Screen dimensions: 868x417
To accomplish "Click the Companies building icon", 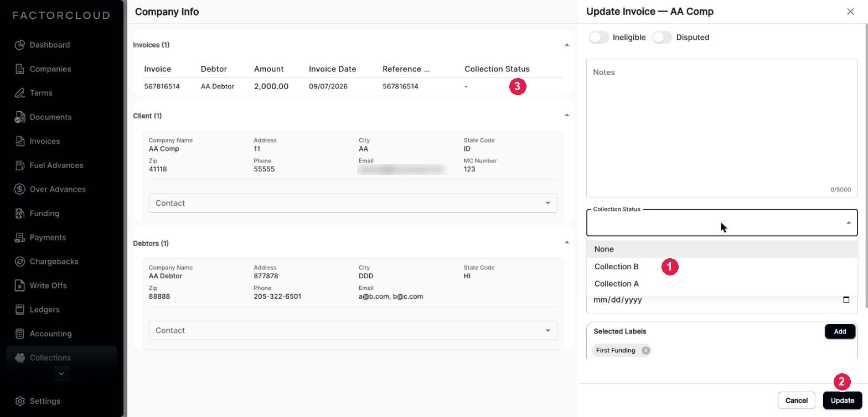I will click(20, 69).
